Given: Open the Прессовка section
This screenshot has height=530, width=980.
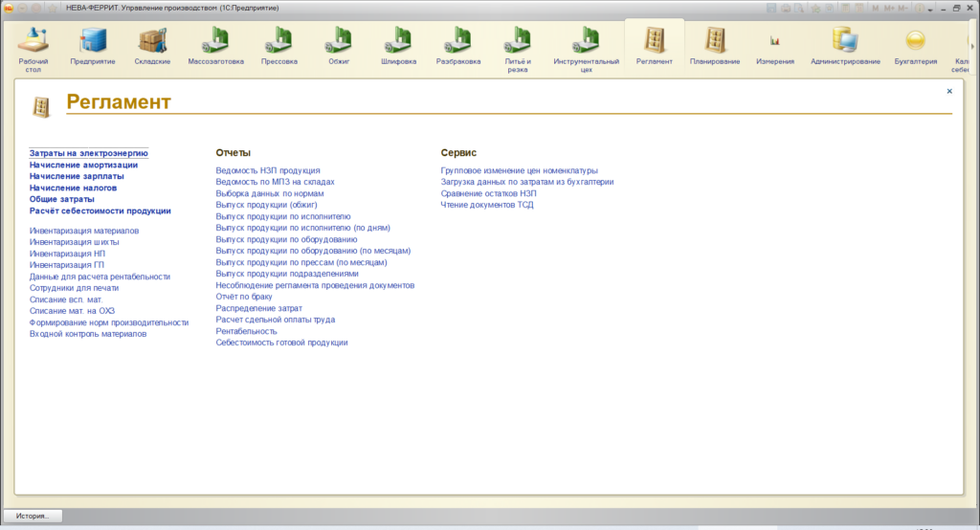Looking at the screenshot, I should click(x=278, y=46).
